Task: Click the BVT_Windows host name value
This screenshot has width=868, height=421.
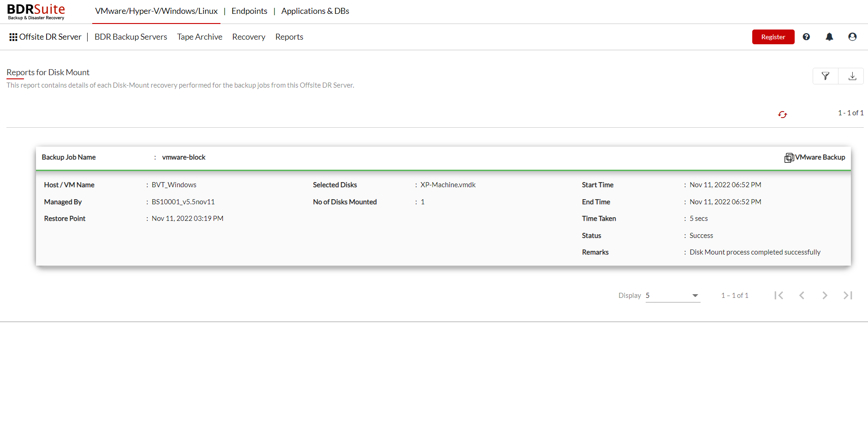Action: point(174,185)
